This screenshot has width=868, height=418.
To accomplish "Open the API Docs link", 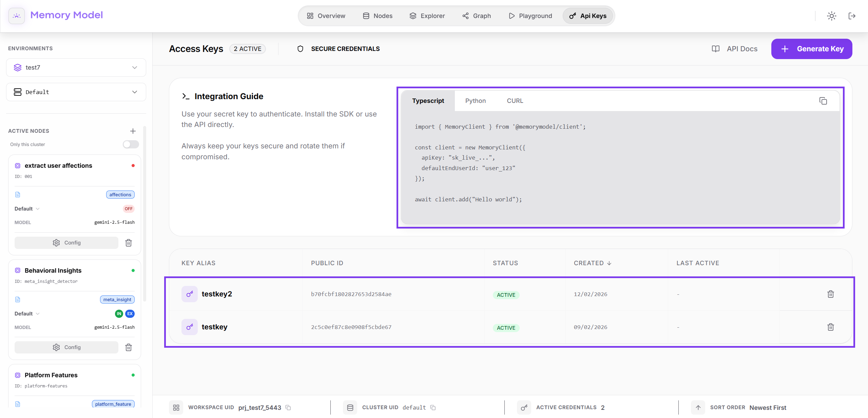I will pos(734,49).
